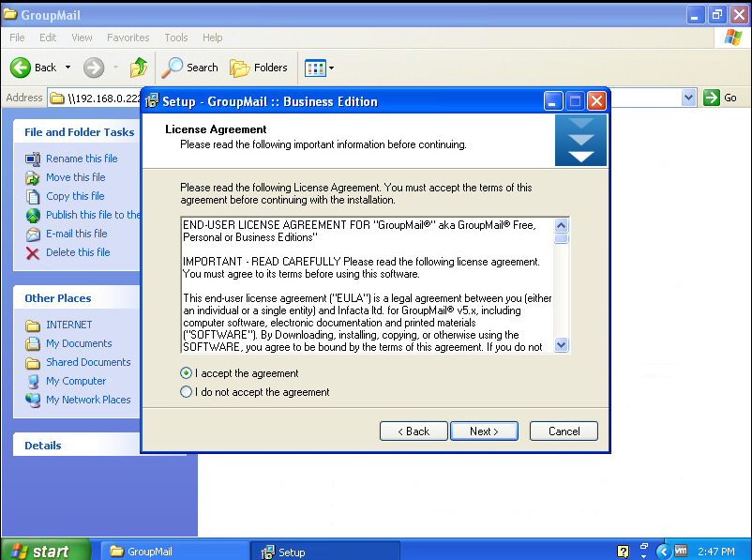The height and width of the screenshot is (560, 752).
Task: Click the INTERNET folder icon
Action: (x=33, y=325)
